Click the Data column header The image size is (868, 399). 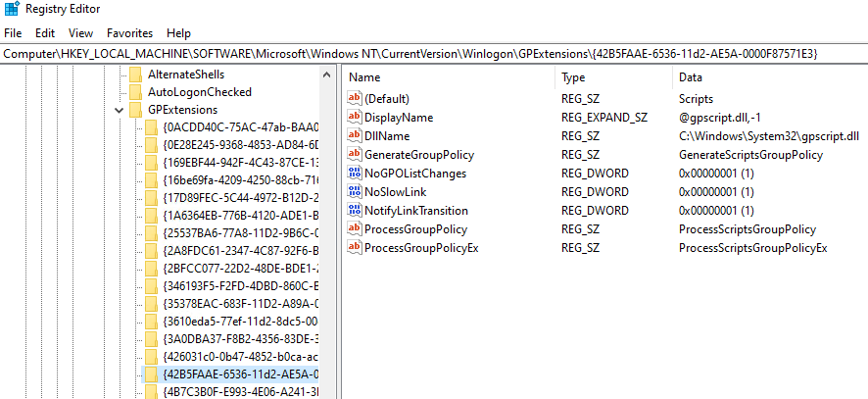click(x=690, y=76)
